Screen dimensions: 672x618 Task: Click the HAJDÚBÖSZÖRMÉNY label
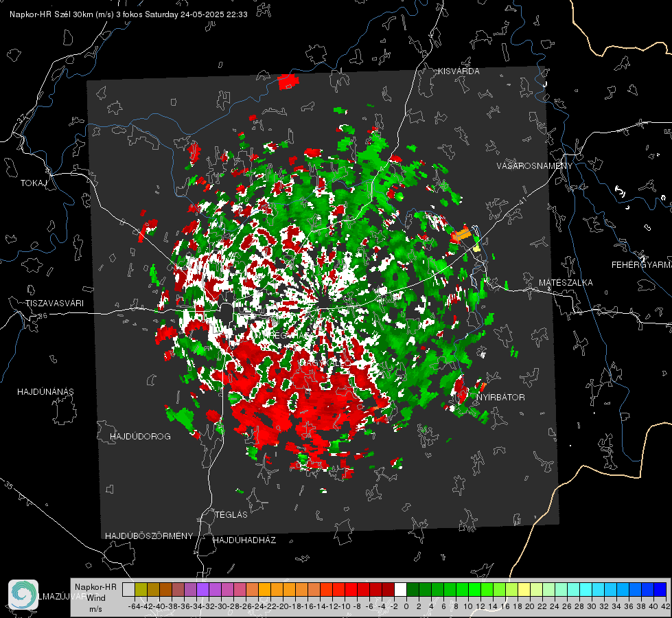149,536
